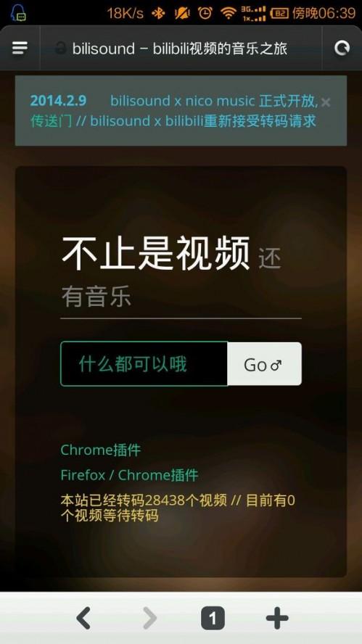
Task: Tap the 不止是视频 heading text
Action: pyautogui.click(x=156, y=252)
